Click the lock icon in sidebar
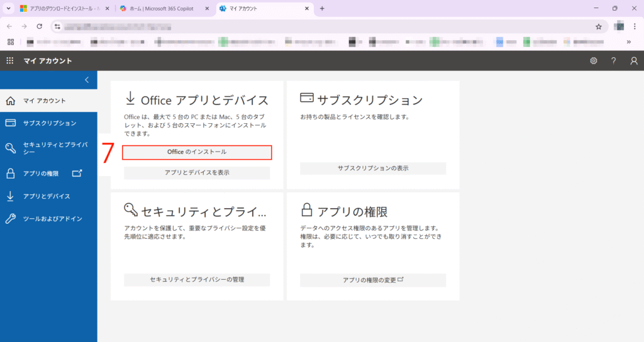 [x=10, y=174]
